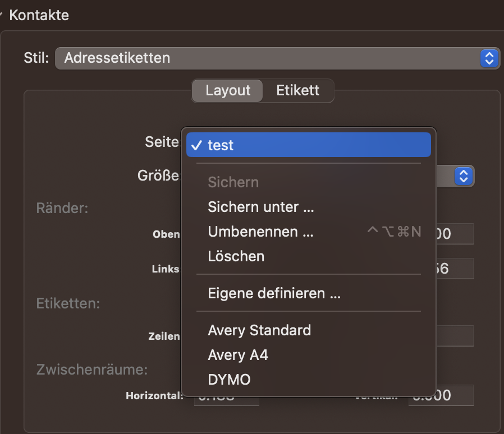The height and width of the screenshot is (434, 504).
Task: Switch to the Layout tab
Action: tap(227, 90)
